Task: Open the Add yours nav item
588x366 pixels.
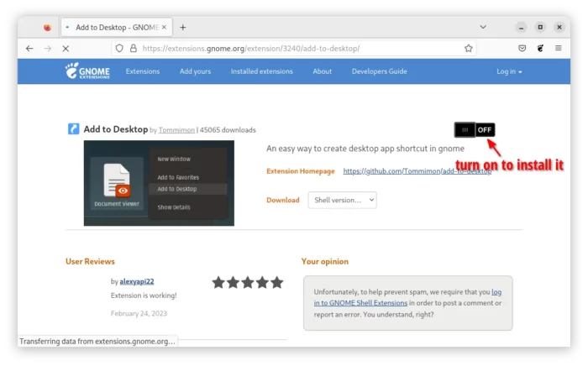Action: click(x=195, y=71)
